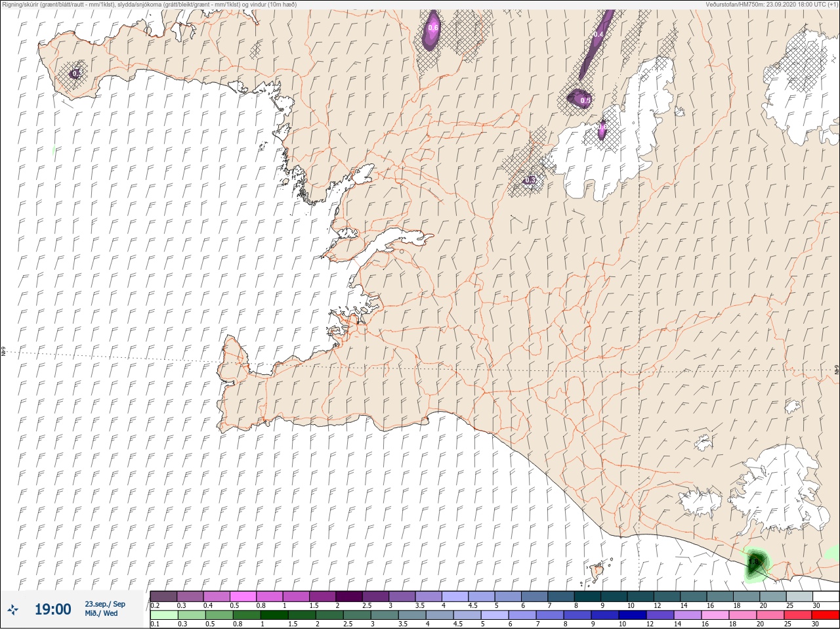840x629 pixels.
Task: Click the weather symbol icon beside 19:00
Action: tap(13, 609)
